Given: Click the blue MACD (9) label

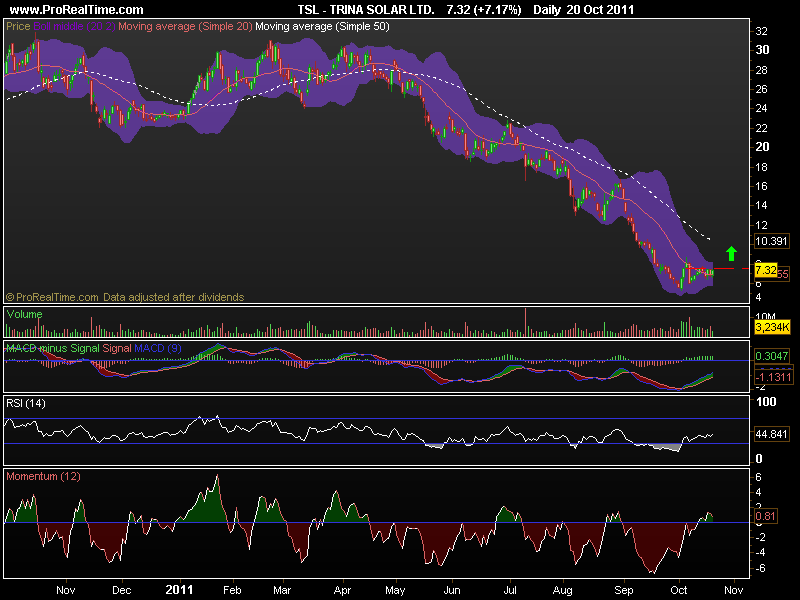Looking at the screenshot, I should pyautogui.click(x=158, y=348).
